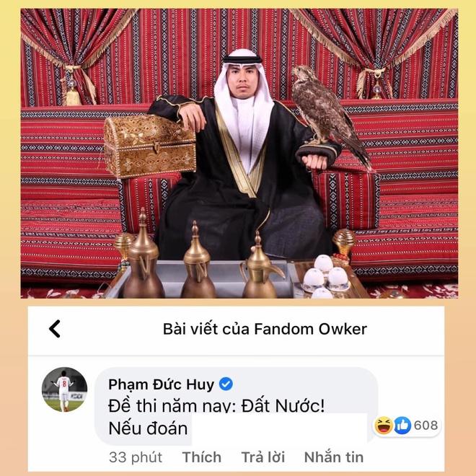Click the 33 phút comment timestamp
Screen dimensions: 476x476
(x=136, y=457)
